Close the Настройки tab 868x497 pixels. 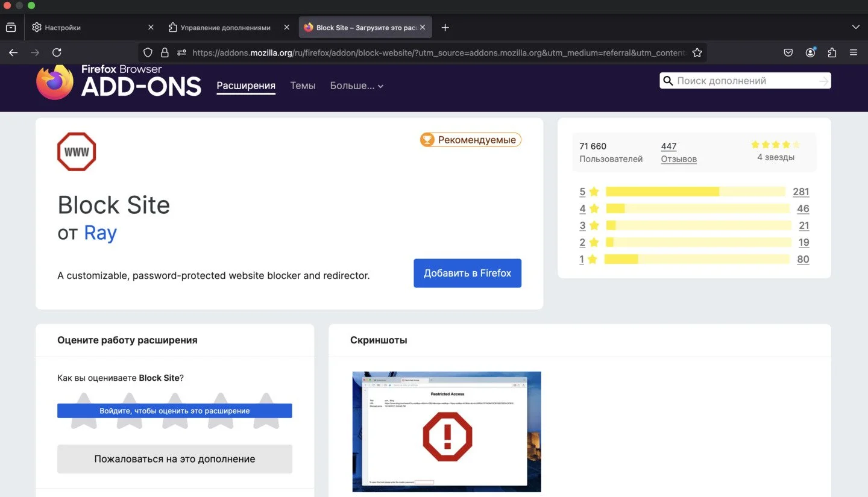point(151,27)
